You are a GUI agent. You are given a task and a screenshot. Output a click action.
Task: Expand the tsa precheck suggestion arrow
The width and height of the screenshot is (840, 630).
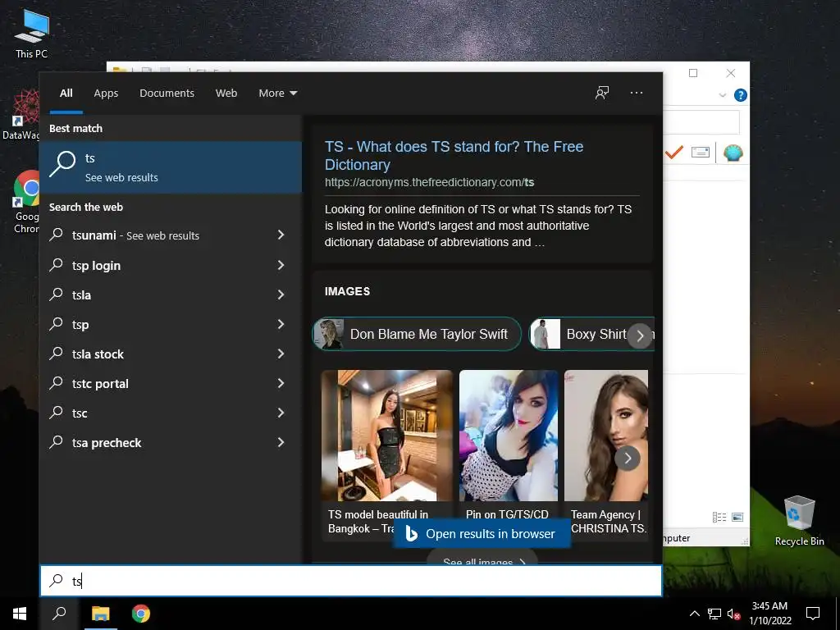tap(281, 442)
